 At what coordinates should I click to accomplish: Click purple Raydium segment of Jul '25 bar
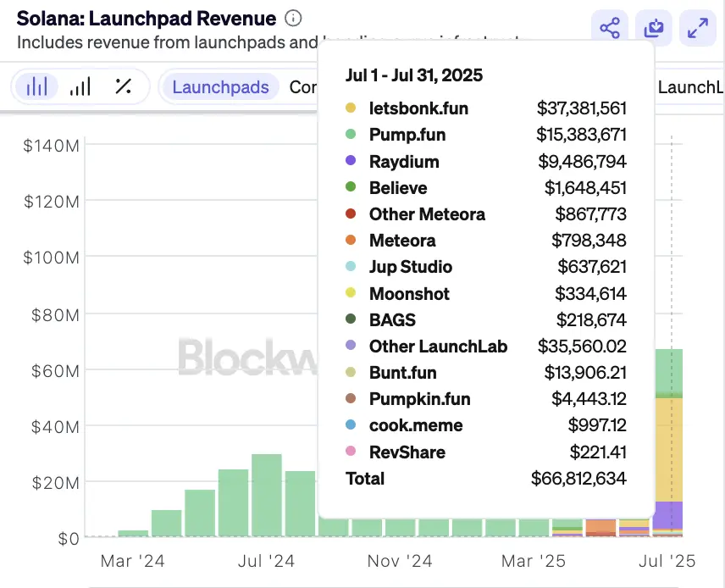point(669,514)
